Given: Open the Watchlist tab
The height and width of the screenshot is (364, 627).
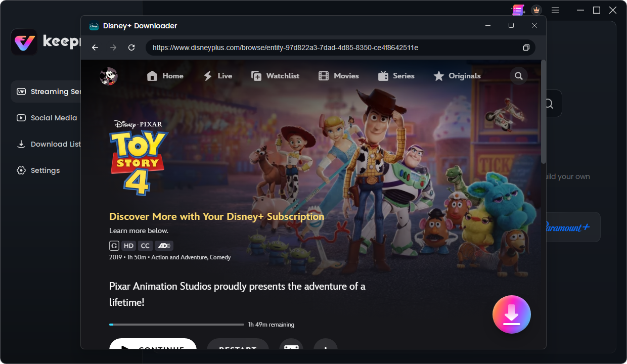Looking at the screenshot, I should [276, 76].
